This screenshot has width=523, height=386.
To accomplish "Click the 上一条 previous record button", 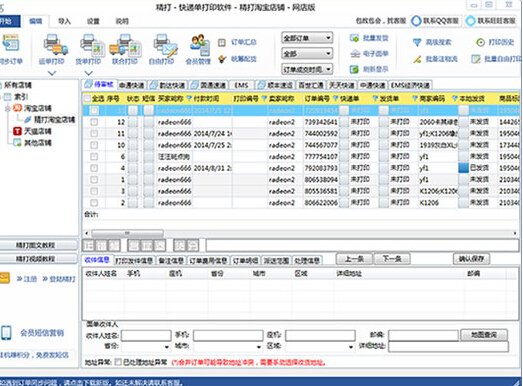I will [x=354, y=259].
